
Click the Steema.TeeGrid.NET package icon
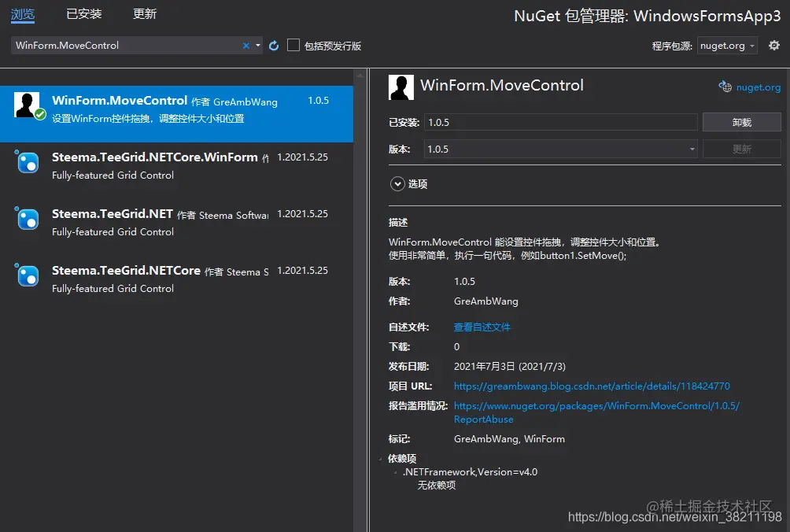tap(28, 219)
